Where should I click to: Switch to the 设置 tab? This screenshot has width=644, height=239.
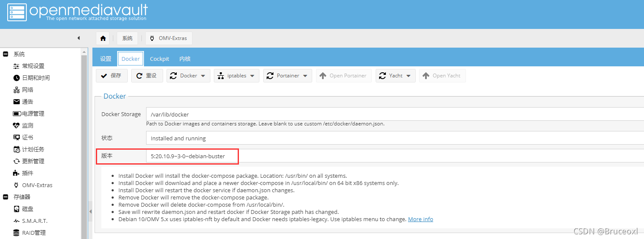tap(106, 59)
